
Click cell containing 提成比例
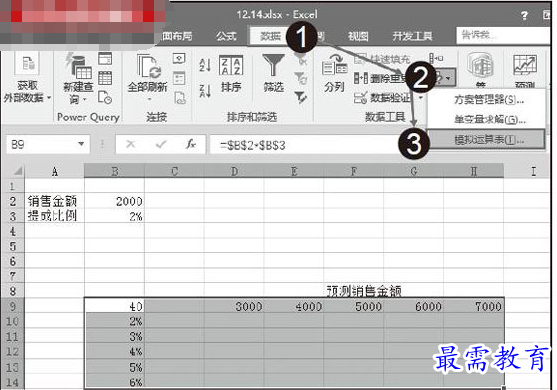(x=54, y=216)
